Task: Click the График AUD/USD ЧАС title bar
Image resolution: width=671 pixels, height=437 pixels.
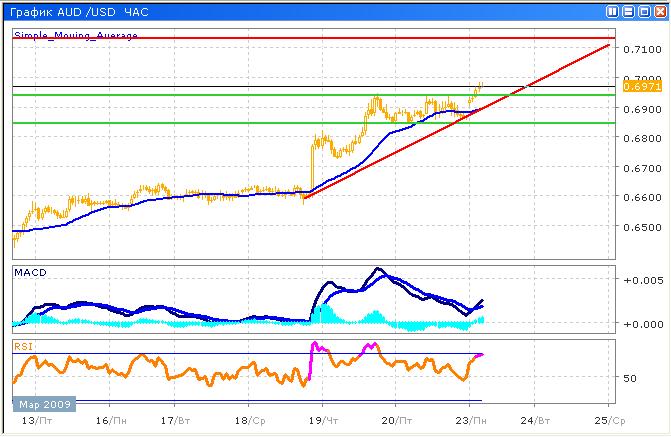Action: 80,11
